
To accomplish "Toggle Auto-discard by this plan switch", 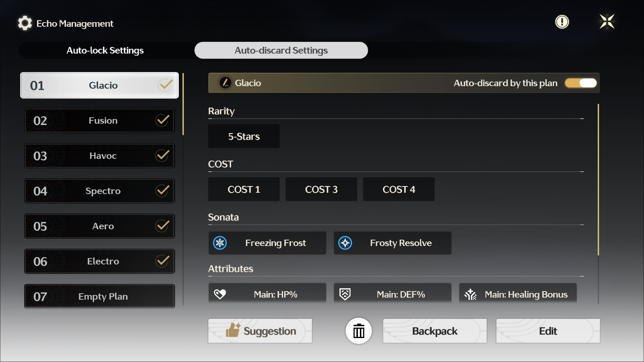I will tap(581, 83).
